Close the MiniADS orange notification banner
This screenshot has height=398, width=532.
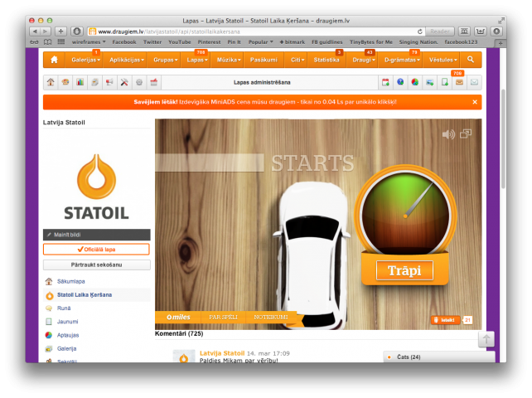click(475, 102)
